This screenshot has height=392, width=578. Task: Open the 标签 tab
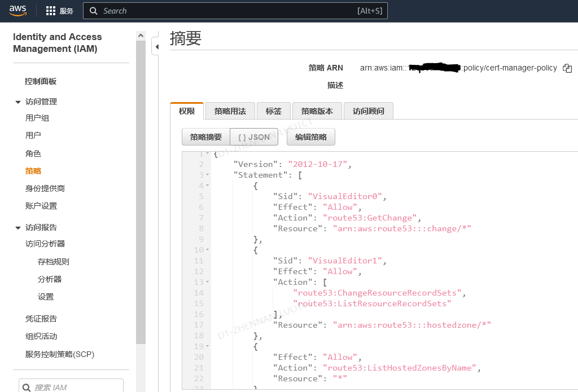[274, 111]
